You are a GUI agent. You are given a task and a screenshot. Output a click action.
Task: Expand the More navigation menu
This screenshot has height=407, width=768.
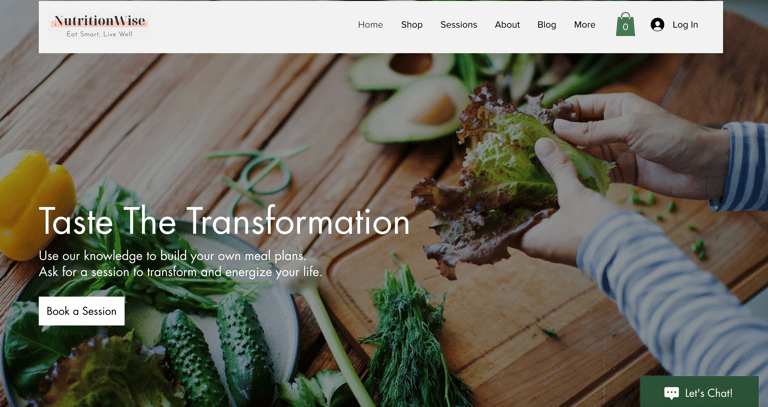585,24
